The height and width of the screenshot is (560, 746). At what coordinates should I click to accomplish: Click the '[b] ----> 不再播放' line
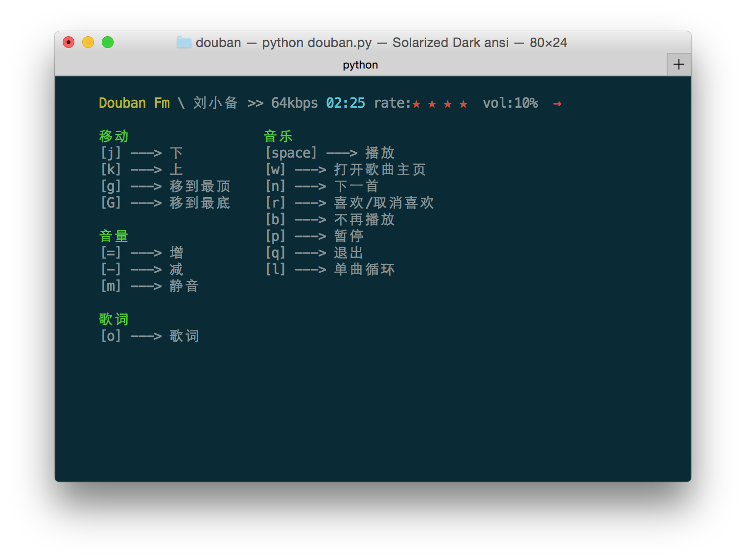330,219
